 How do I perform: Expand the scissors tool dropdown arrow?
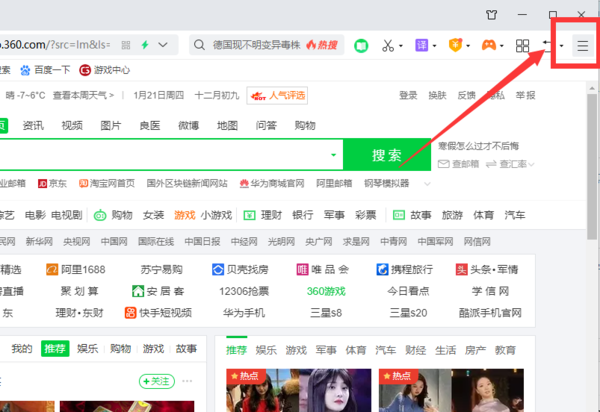point(403,46)
